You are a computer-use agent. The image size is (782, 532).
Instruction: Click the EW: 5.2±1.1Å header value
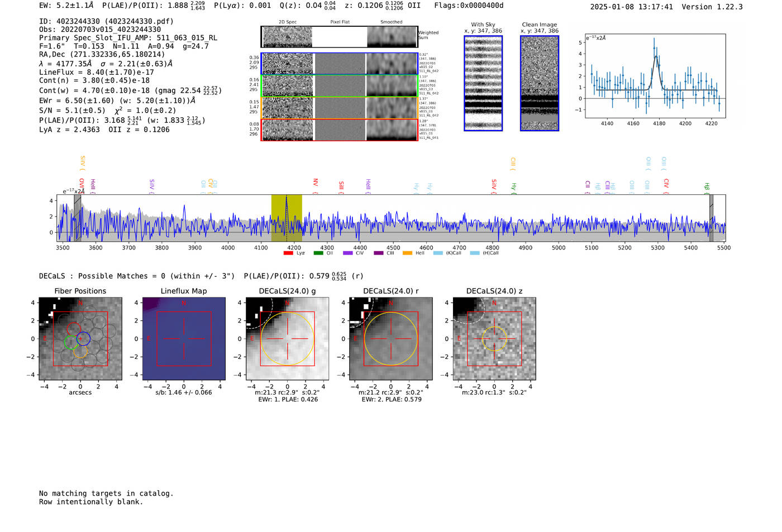coord(66,6)
